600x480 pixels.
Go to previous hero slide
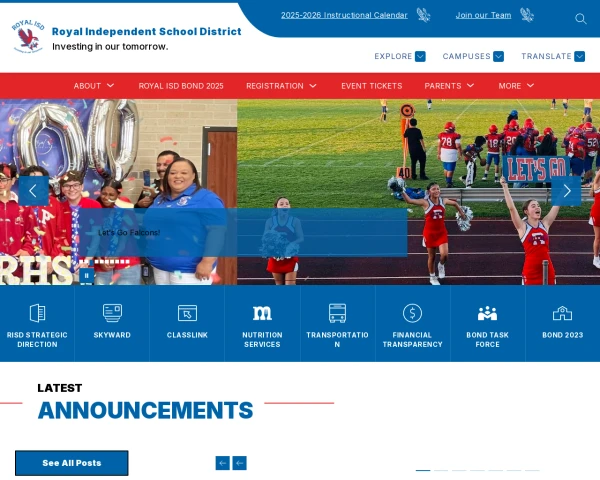pos(34,191)
